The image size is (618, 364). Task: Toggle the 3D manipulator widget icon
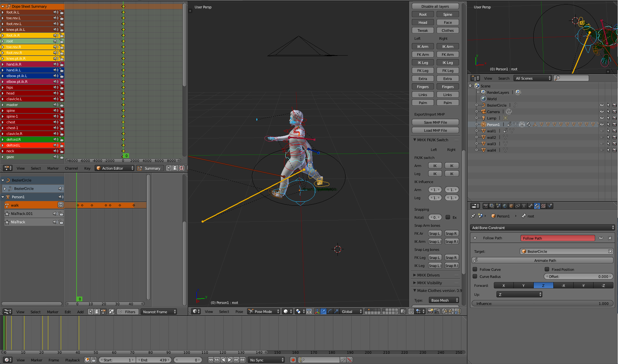click(x=317, y=311)
